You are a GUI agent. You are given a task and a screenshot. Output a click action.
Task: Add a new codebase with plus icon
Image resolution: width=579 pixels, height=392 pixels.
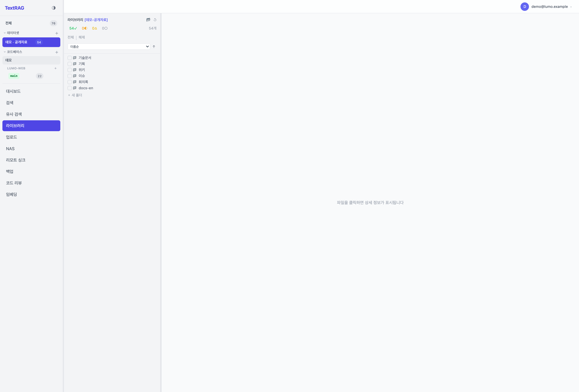57,52
